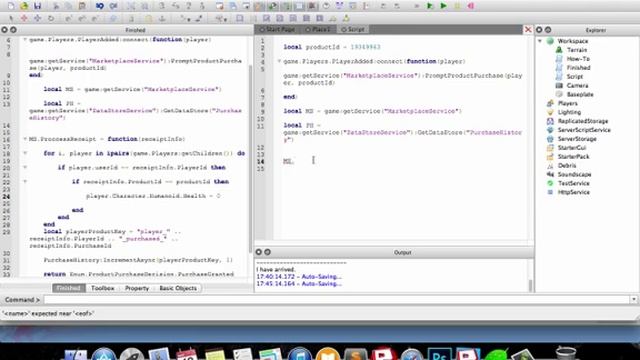Open the Trash in the Dock
This screenshot has width=640, height=360.
click(566, 353)
